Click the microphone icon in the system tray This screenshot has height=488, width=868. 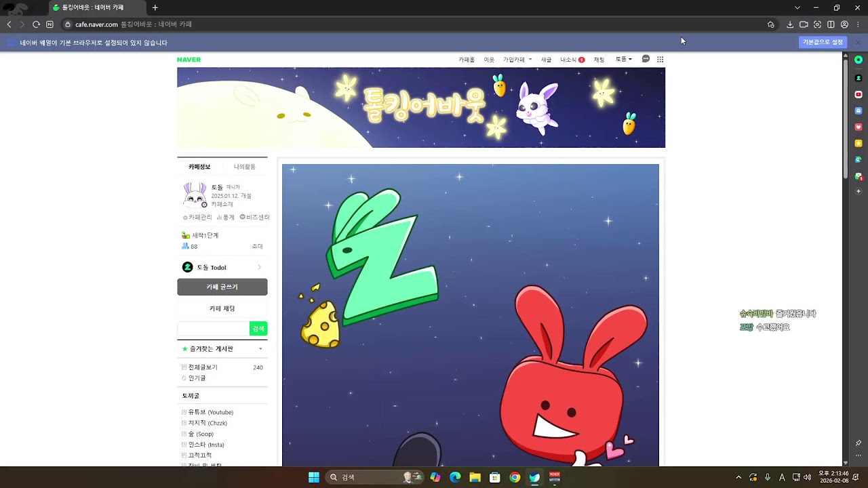pos(768,477)
